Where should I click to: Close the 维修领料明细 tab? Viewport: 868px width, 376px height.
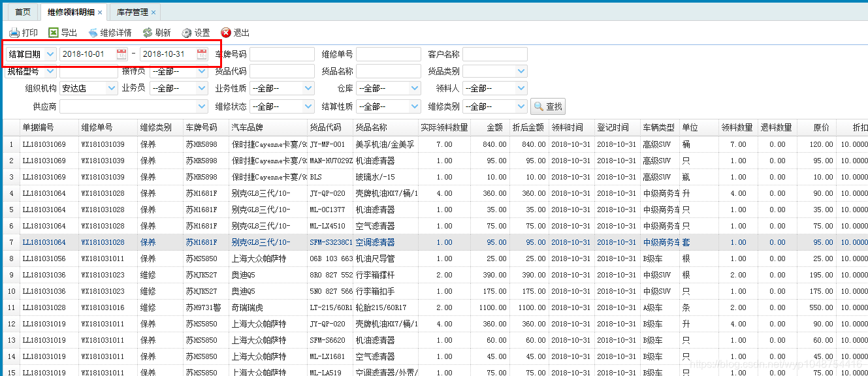100,12
